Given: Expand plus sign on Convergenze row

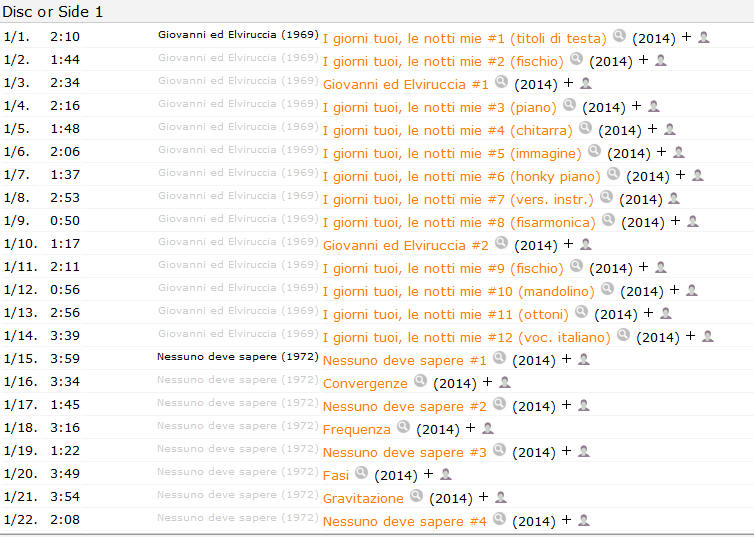Looking at the screenshot, I should (x=488, y=382).
